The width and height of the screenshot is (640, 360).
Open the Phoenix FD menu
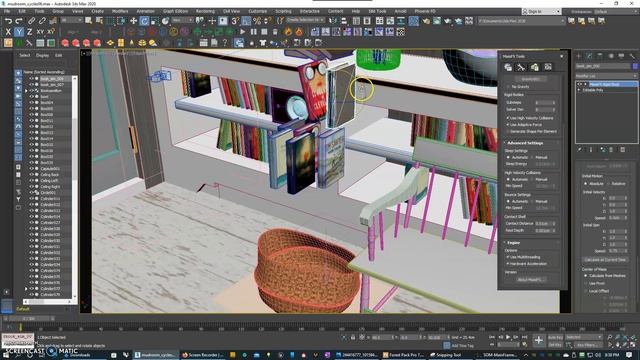pyautogui.click(x=425, y=11)
